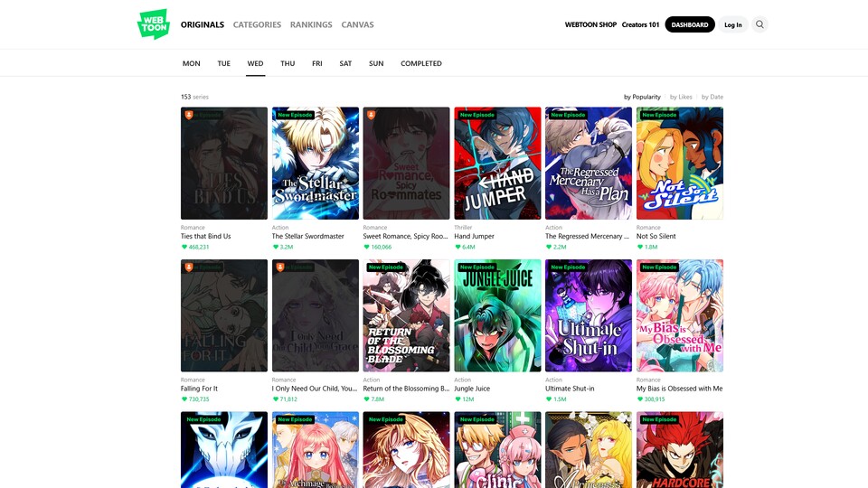868x488 pixels.
Task: Open Ties that Bind Us cover
Action: 223,164
